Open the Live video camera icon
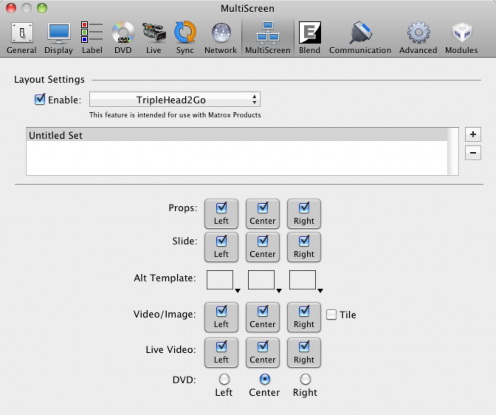Screen dimensions: 496x415 pos(154,37)
